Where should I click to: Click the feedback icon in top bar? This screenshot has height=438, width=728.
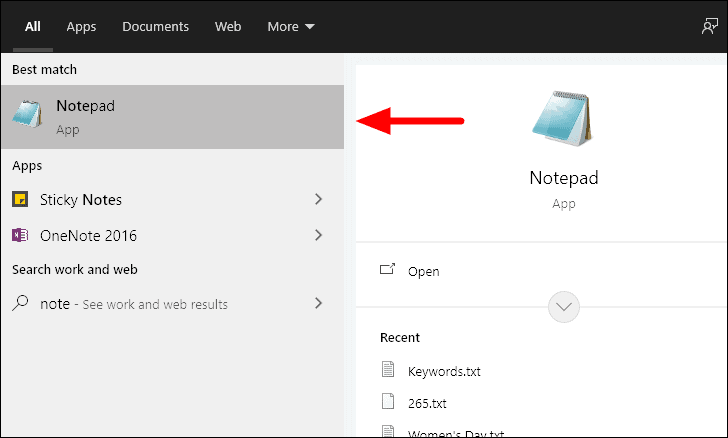pyautogui.click(x=709, y=26)
